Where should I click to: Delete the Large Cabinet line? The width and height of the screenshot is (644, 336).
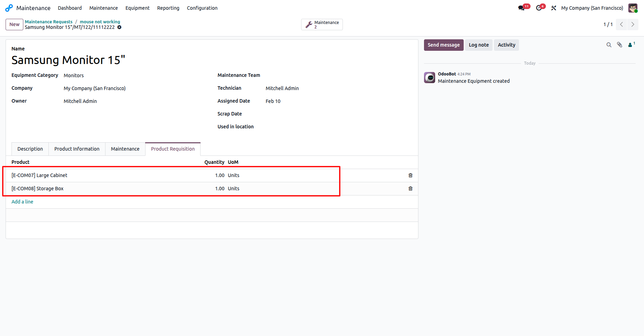pyautogui.click(x=410, y=175)
